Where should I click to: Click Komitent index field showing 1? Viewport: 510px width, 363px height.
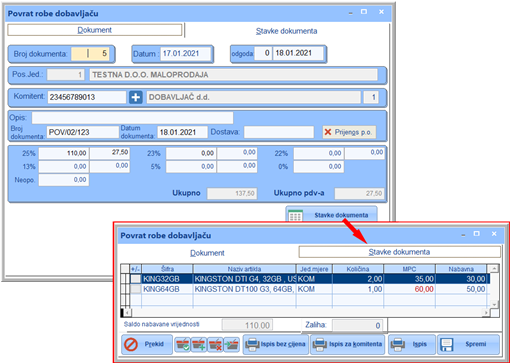[371, 97]
